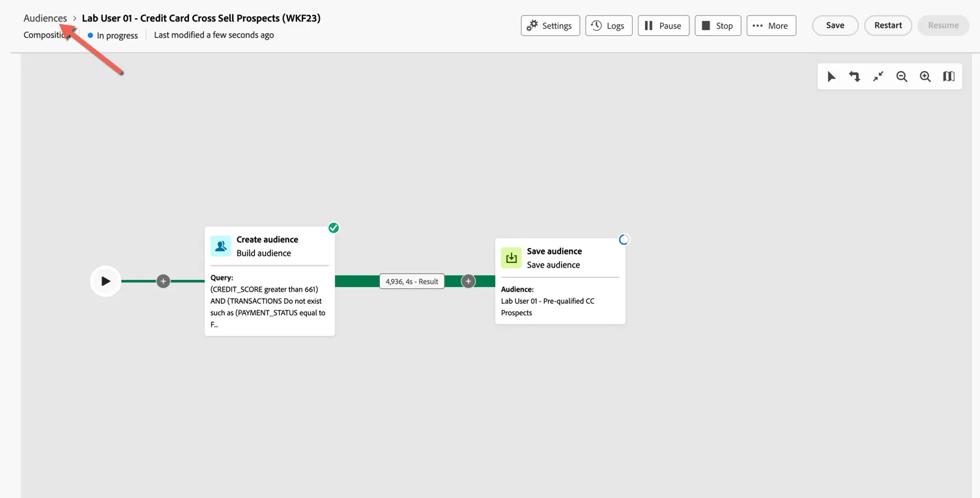Screen dimensions: 980x498
Task: Go back to Audiences breadcrumb
Action: click(x=45, y=18)
